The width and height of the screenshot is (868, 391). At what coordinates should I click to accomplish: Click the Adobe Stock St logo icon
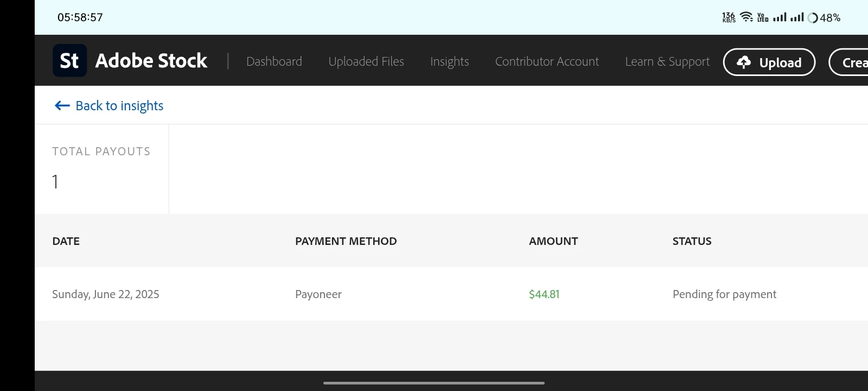coord(69,60)
